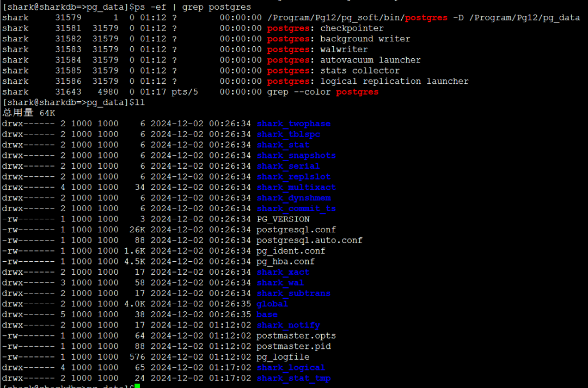Click the shark_stat directory entry
This screenshot has width=588, height=388.
[283, 145]
